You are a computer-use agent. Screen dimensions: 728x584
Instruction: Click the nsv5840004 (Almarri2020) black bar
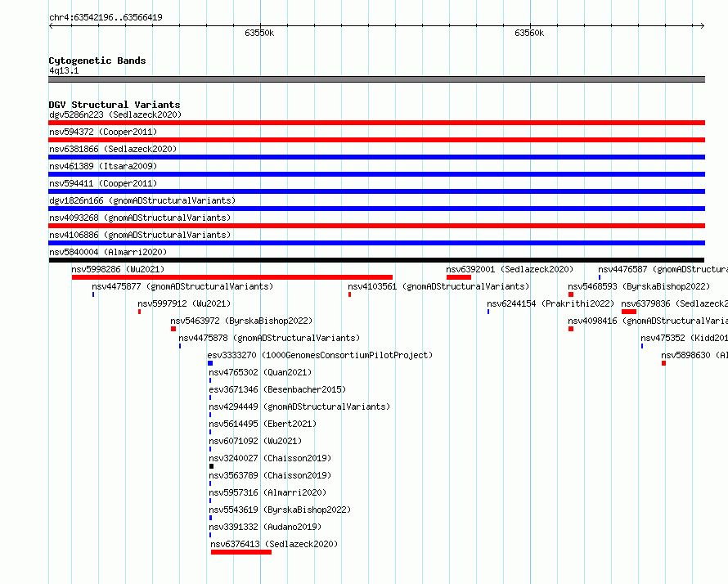(x=376, y=260)
